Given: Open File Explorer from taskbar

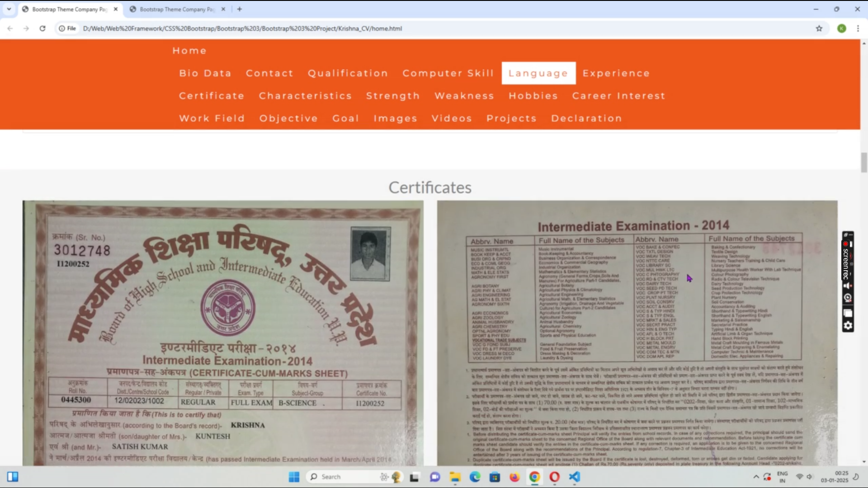Looking at the screenshot, I should 455,477.
